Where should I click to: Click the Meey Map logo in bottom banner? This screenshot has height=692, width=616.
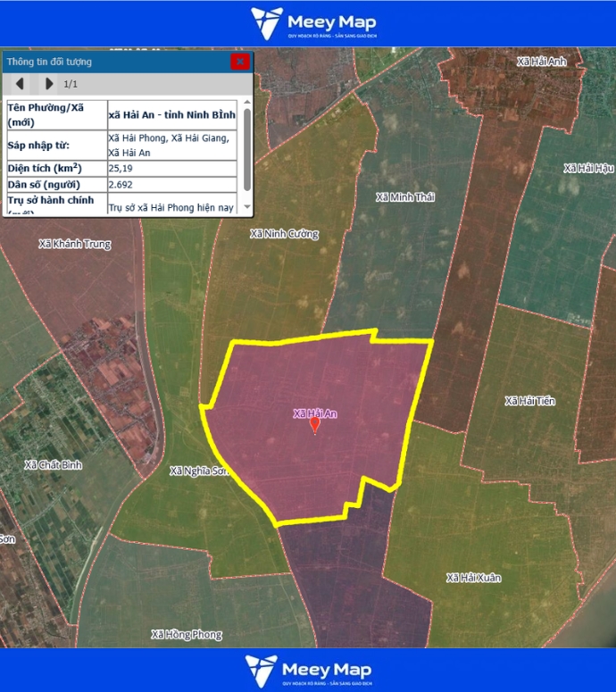(x=309, y=670)
